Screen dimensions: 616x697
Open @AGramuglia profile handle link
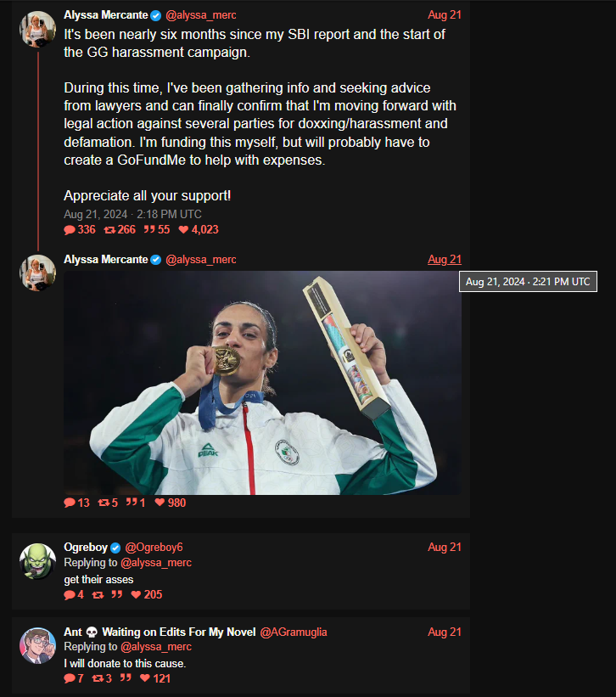[x=293, y=632]
